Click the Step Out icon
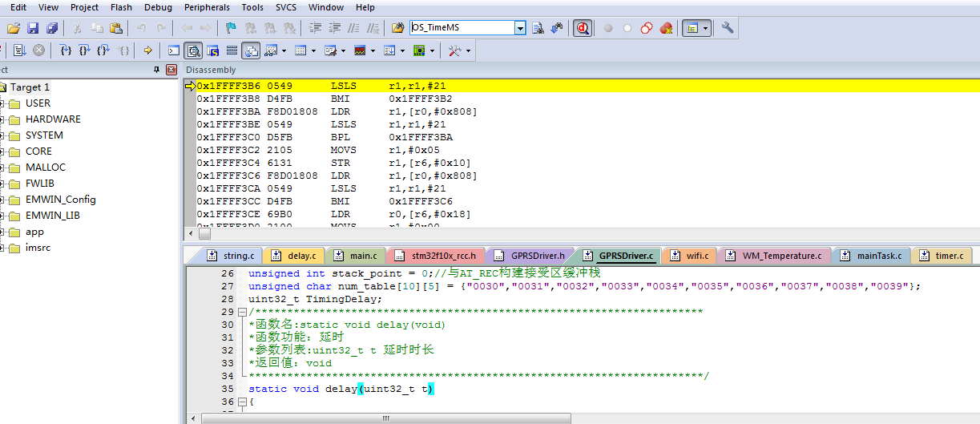 pos(104,50)
